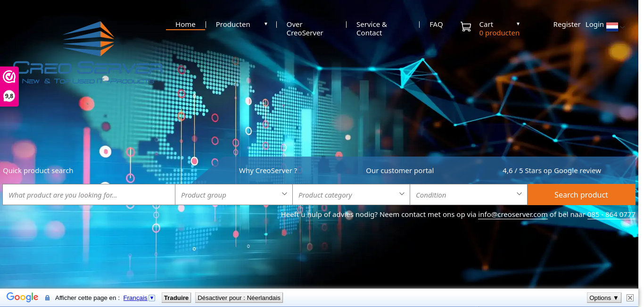Image resolution: width=644 pixels, height=307 pixels.
Task: Open the Product group dropdown
Action: pos(234,195)
